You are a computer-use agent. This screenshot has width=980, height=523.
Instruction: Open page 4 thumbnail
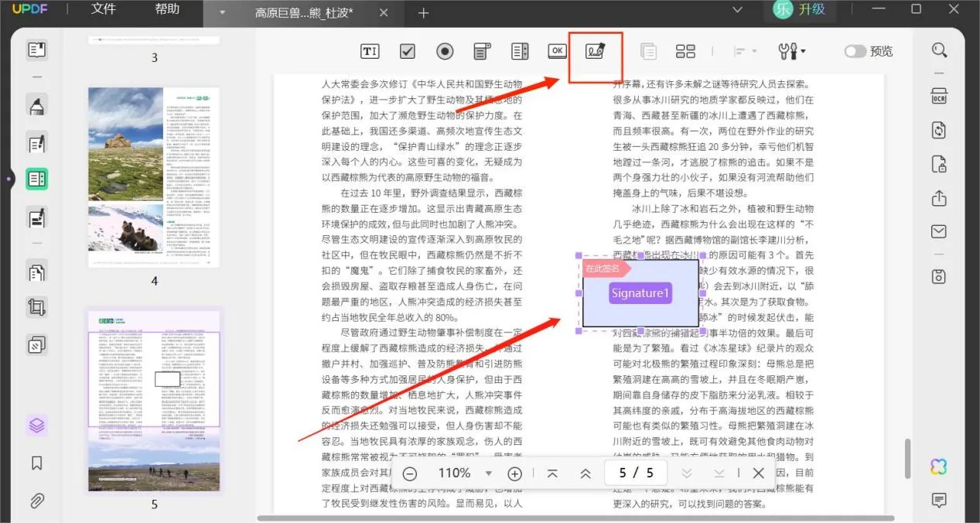[153, 177]
